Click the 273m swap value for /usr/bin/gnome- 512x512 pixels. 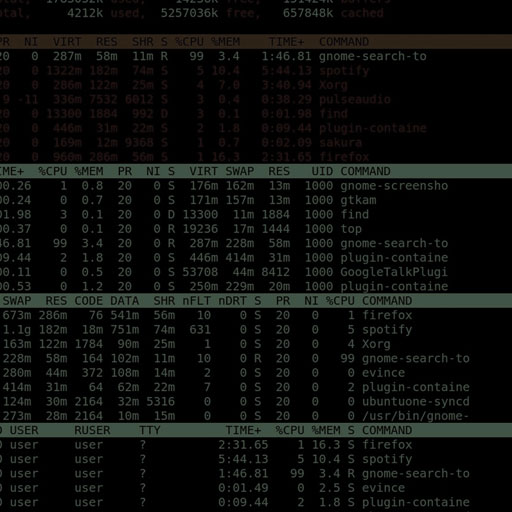(x=17, y=416)
